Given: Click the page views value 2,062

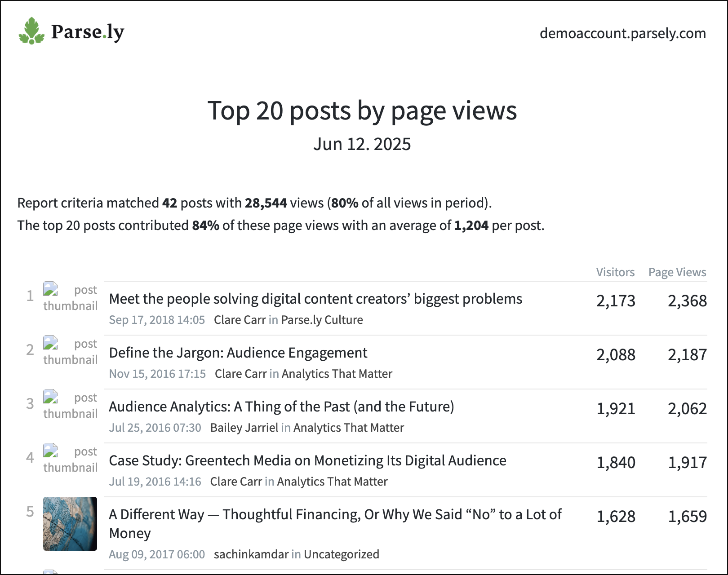Looking at the screenshot, I should click(687, 409).
